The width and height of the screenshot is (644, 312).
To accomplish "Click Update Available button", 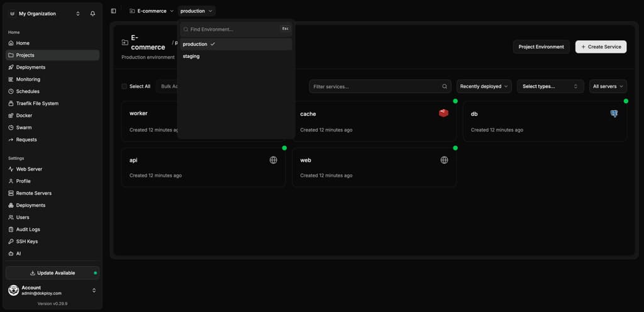I will tap(53, 273).
